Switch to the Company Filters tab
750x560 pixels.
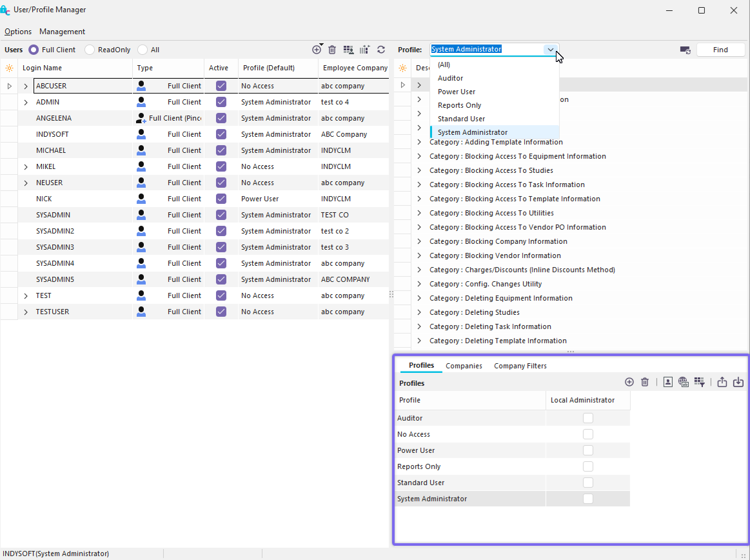[520, 366]
